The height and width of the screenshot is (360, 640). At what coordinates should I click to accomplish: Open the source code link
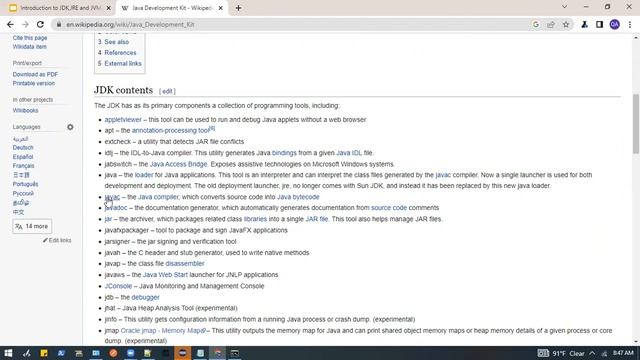click(x=389, y=208)
